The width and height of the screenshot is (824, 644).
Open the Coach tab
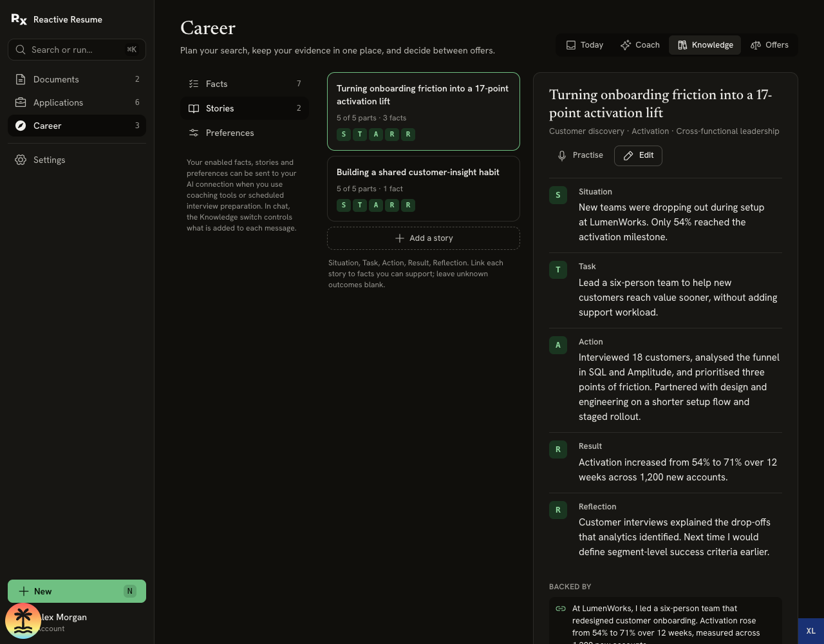(x=640, y=45)
